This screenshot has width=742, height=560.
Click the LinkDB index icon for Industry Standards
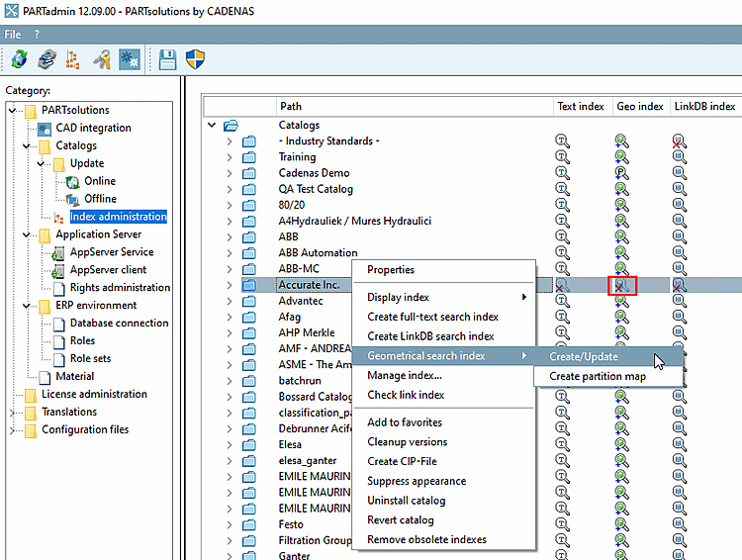[x=679, y=141]
